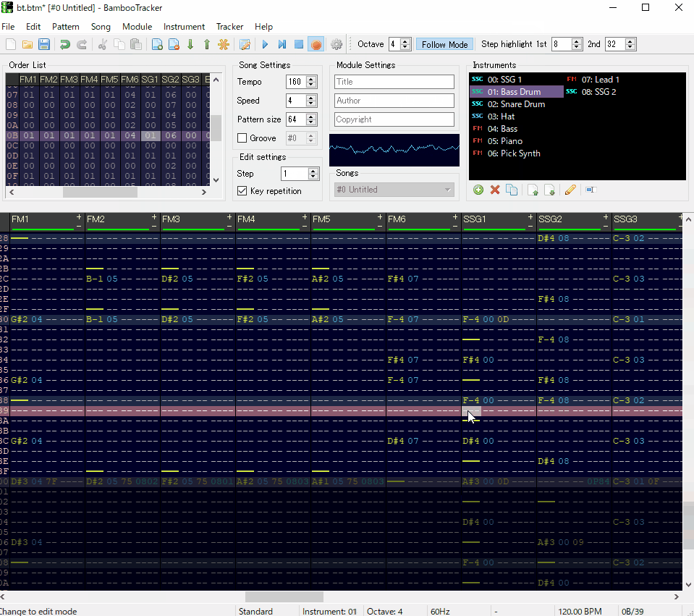Enable the Groove checkbox
The width and height of the screenshot is (694, 616).
(242, 138)
